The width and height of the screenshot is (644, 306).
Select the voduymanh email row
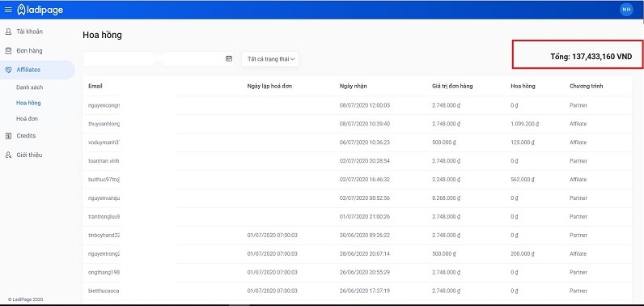tap(357, 142)
